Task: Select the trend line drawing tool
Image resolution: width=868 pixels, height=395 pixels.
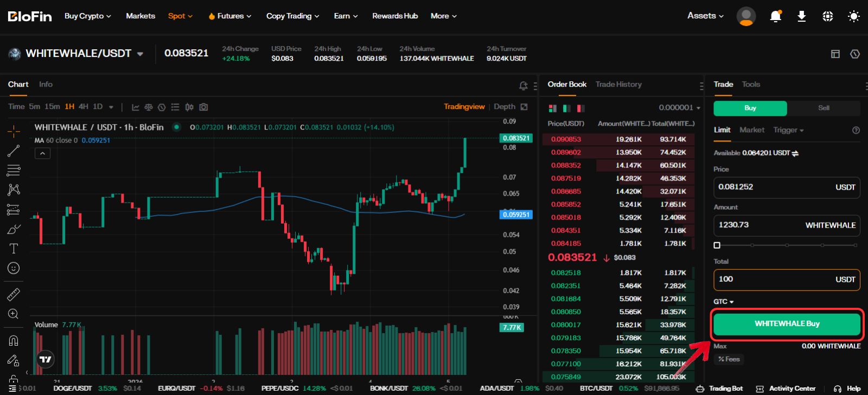Action: point(14,151)
